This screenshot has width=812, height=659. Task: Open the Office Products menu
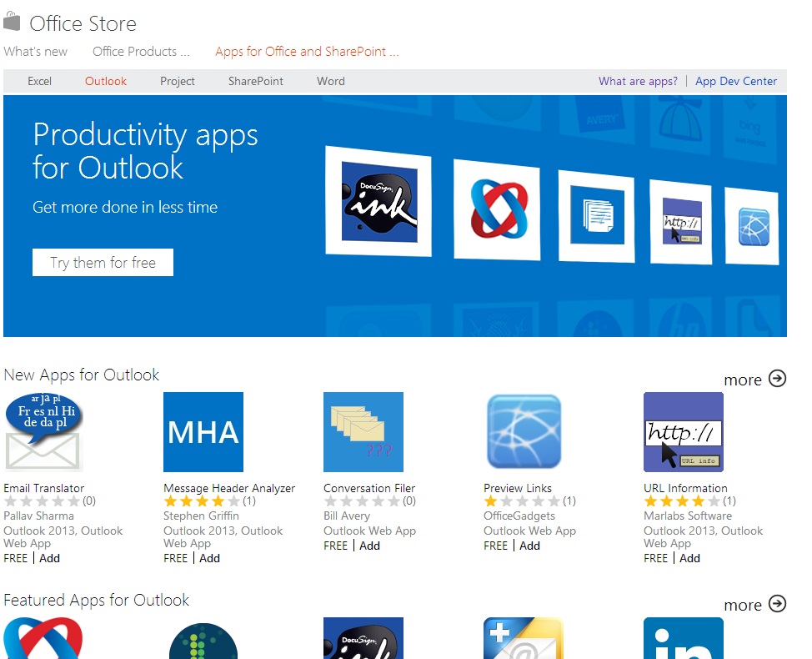[x=141, y=52]
